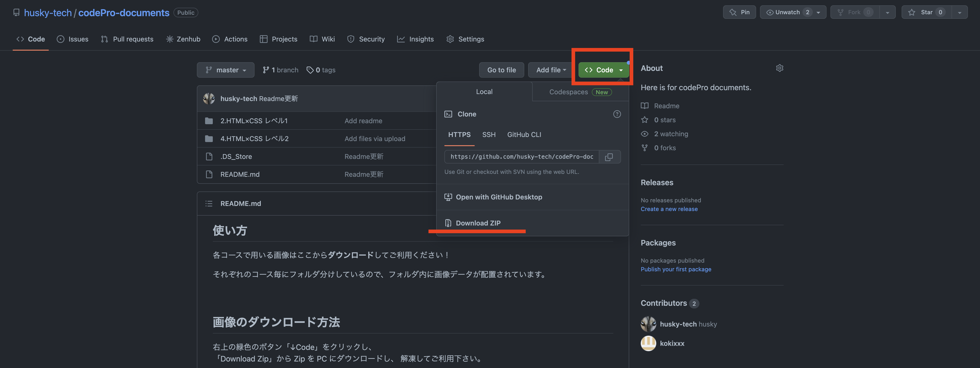Click the HTTPS clone URL field
Image resolution: width=980 pixels, height=368 pixels.
coord(521,157)
